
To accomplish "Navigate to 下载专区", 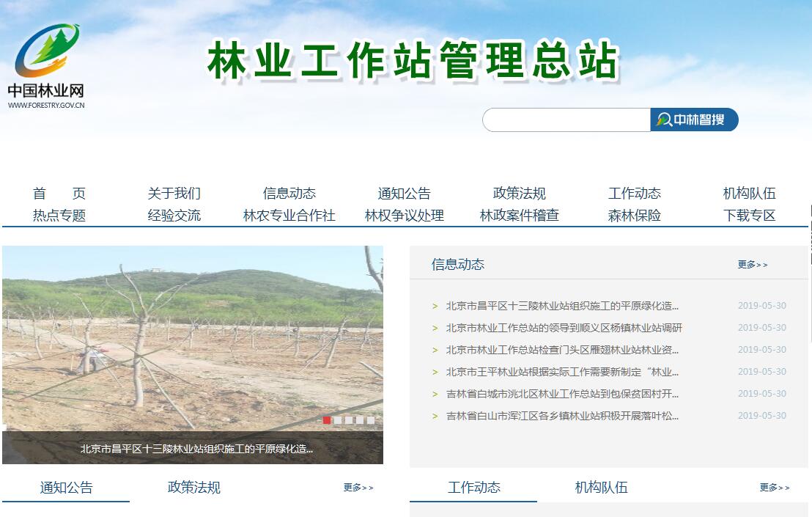I will (749, 216).
